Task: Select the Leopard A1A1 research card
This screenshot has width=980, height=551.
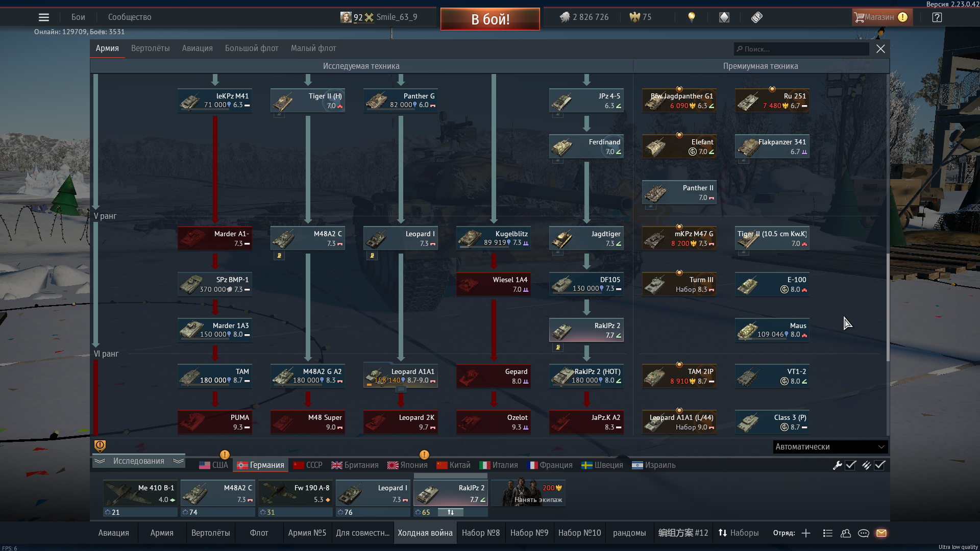Action: 401,376
